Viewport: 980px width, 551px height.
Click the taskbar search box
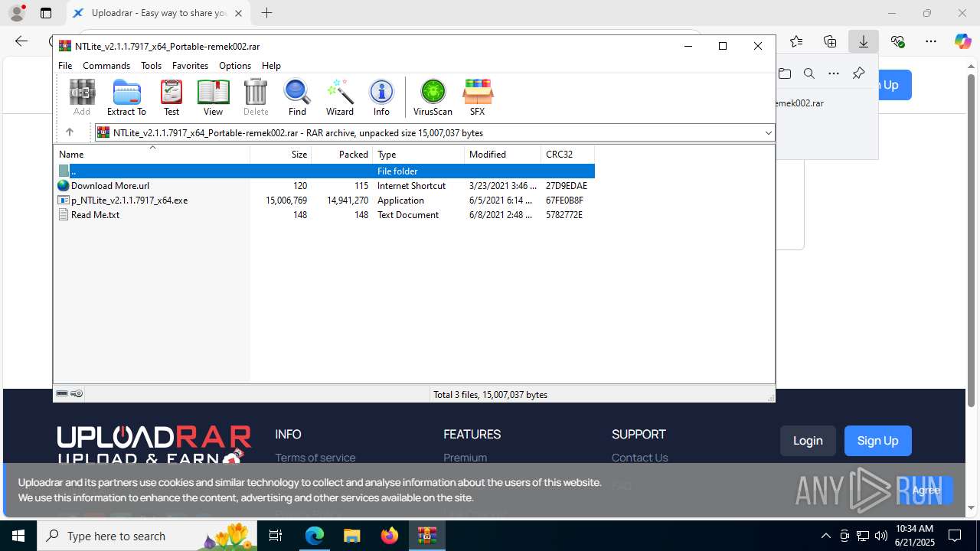147,536
